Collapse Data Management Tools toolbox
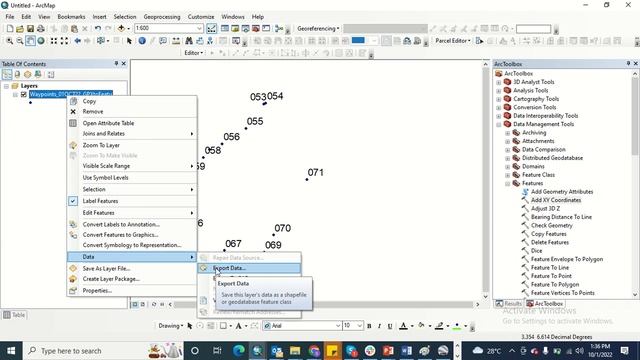 498,124
